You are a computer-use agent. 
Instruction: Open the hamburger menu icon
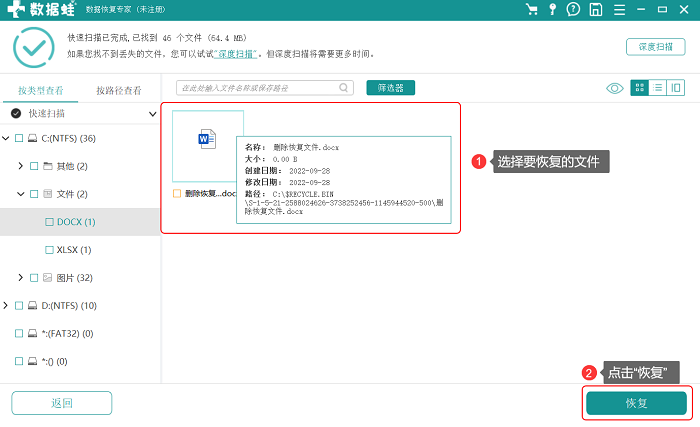pyautogui.click(x=619, y=10)
